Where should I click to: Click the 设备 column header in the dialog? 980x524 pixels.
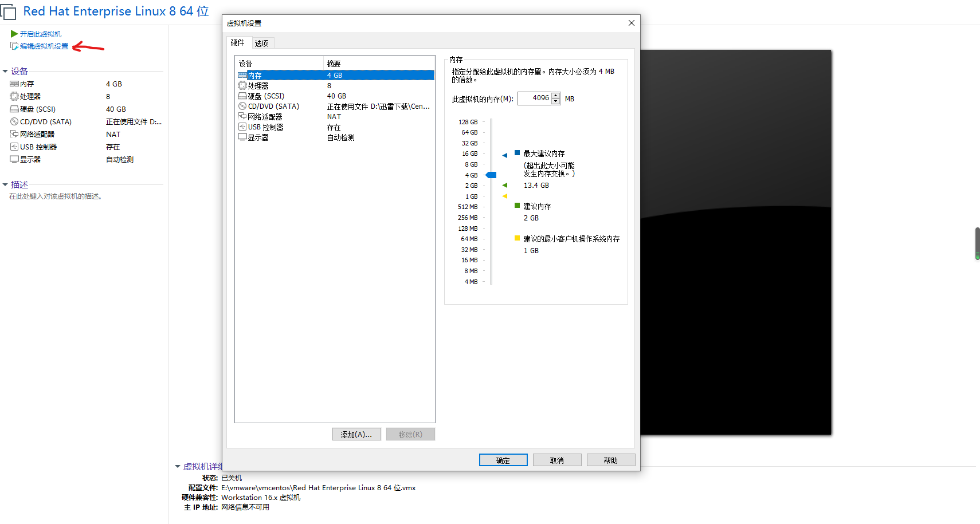(280, 64)
